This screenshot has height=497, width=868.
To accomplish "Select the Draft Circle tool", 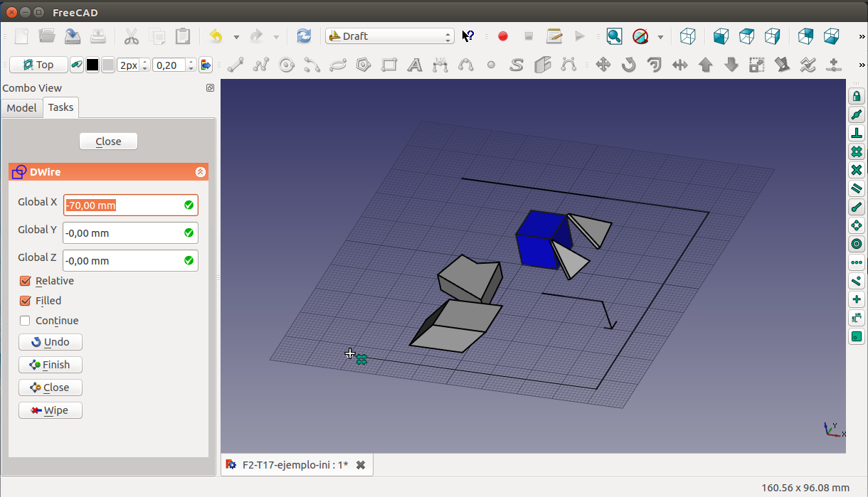I will pos(287,65).
